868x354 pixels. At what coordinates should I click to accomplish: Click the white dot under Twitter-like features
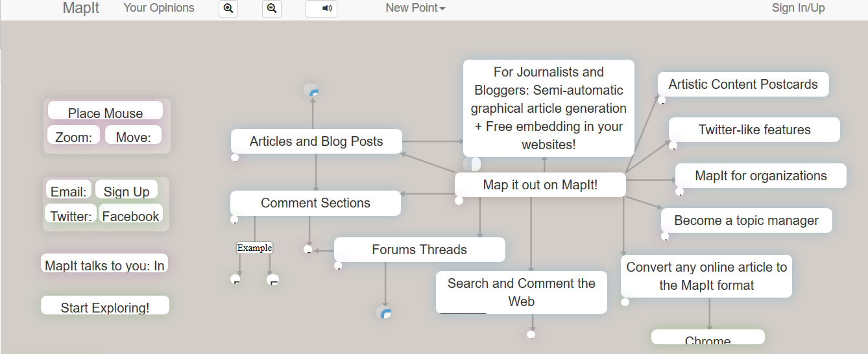[x=673, y=146]
